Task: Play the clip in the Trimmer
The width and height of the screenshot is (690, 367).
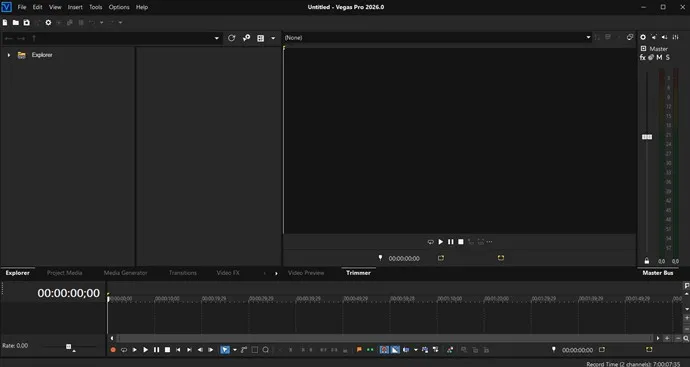Action: coord(440,242)
